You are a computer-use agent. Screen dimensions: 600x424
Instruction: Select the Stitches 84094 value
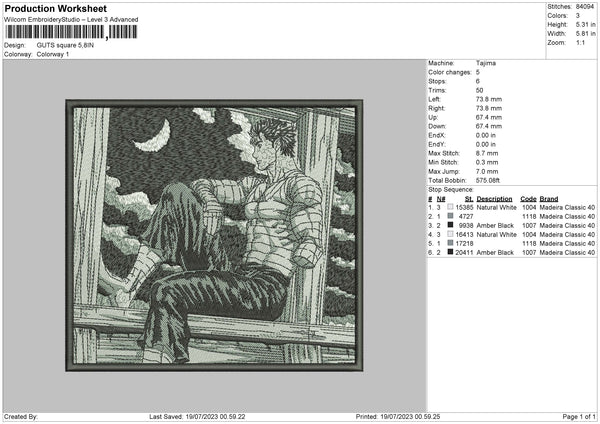coord(585,7)
